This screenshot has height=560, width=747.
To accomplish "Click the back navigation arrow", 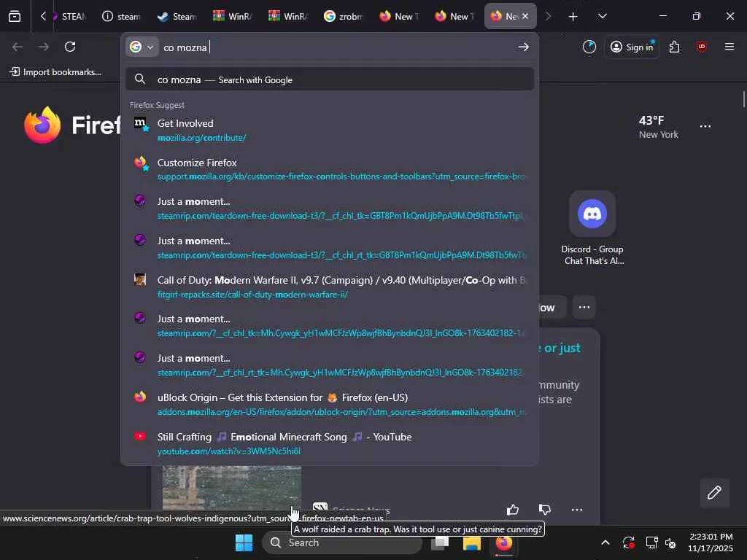I will click(x=18, y=47).
